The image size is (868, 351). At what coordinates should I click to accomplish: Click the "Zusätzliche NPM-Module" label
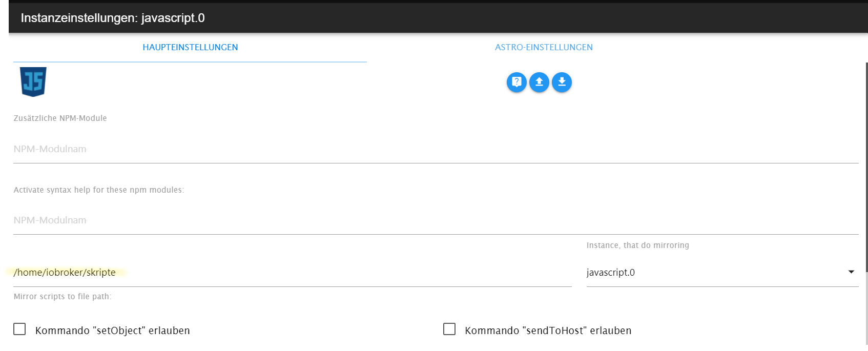coord(60,118)
